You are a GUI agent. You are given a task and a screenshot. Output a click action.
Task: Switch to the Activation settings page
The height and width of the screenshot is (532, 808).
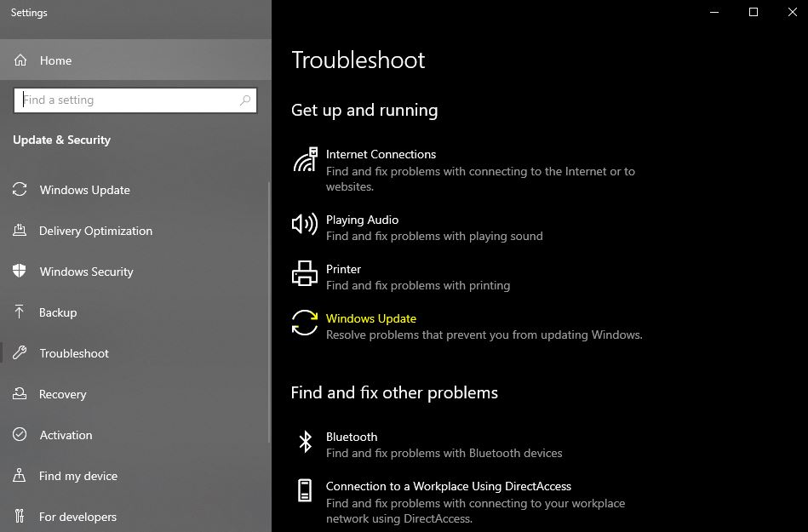[x=66, y=435]
